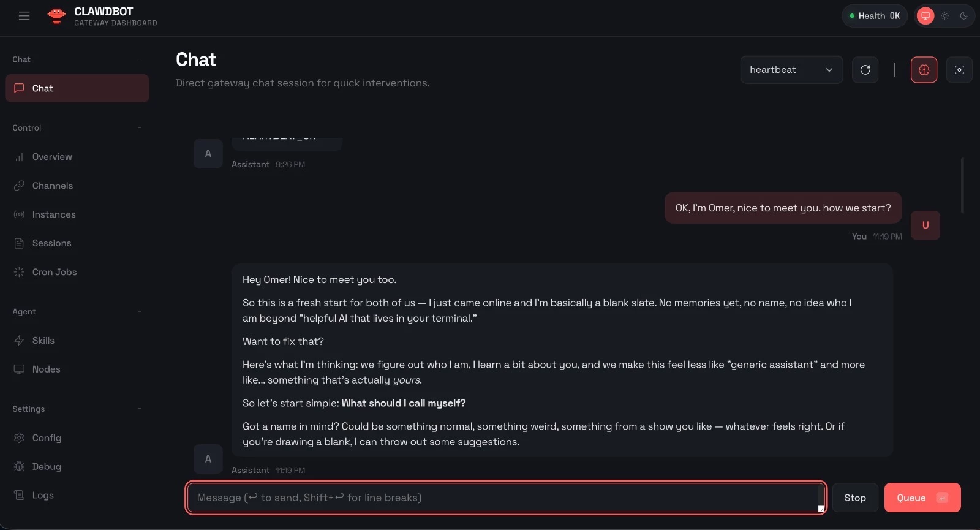
Task: Collapse the Agent sidebar section
Action: [140, 311]
